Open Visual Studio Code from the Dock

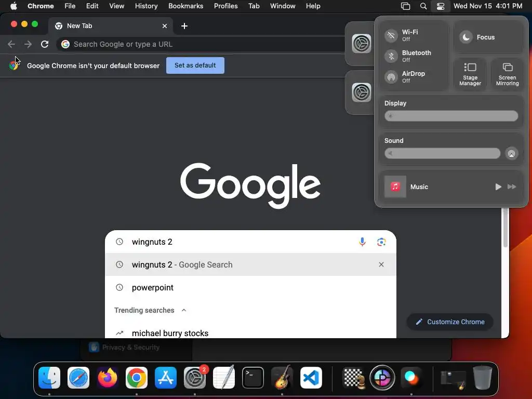(311, 378)
